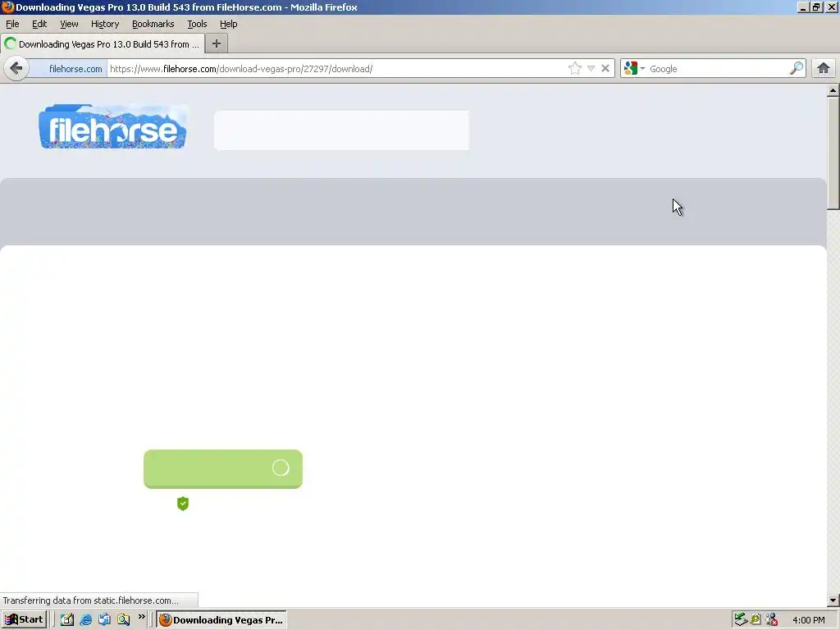Click the FileHorse logo
The height and width of the screenshot is (630, 840).
click(113, 126)
